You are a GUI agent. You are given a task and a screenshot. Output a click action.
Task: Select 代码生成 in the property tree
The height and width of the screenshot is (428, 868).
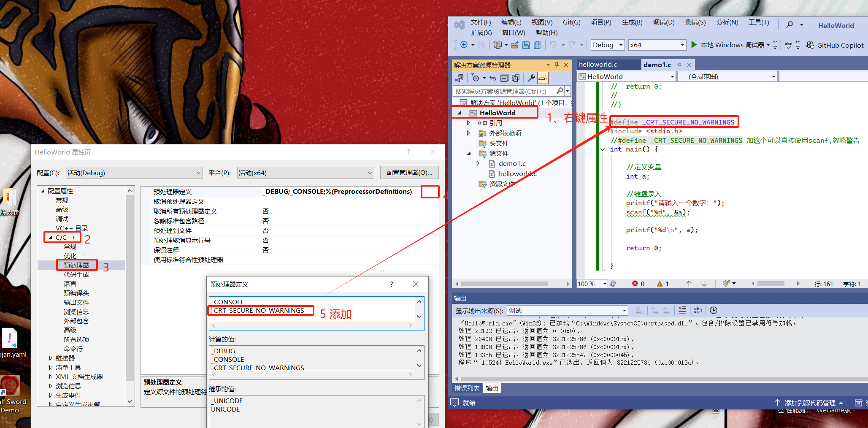76,274
